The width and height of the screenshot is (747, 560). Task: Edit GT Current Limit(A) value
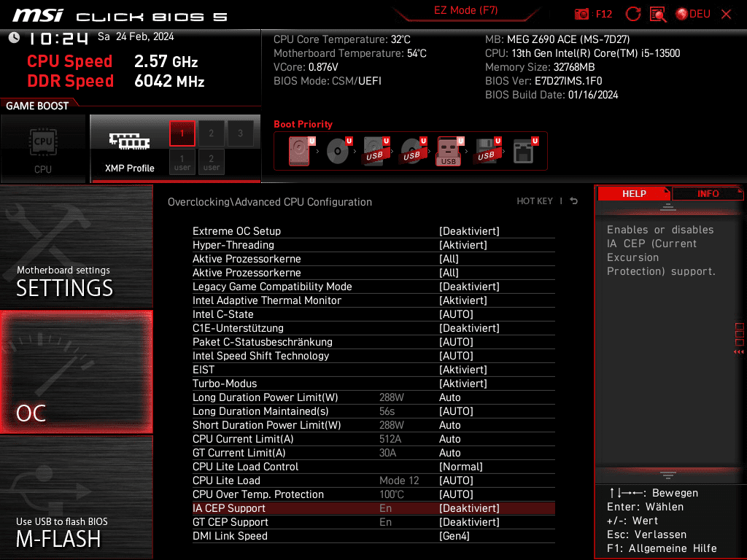(x=449, y=452)
